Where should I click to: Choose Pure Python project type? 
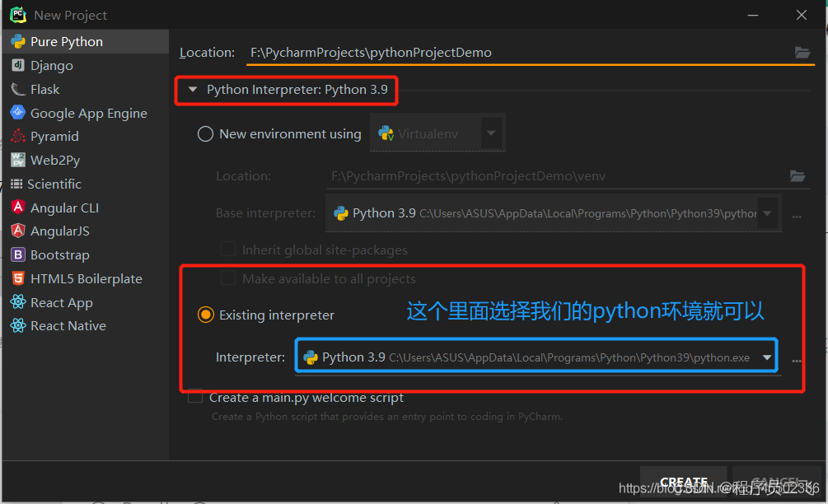coord(86,42)
